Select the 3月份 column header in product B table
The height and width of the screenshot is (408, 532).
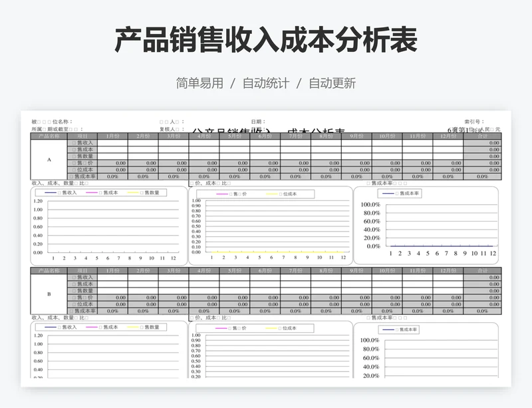click(x=174, y=271)
